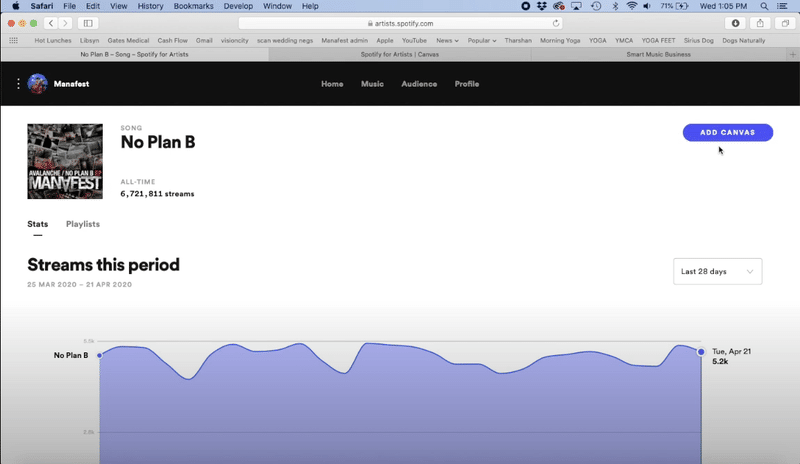
Task: Click the No Plan B album artwork
Action: (65, 161)
